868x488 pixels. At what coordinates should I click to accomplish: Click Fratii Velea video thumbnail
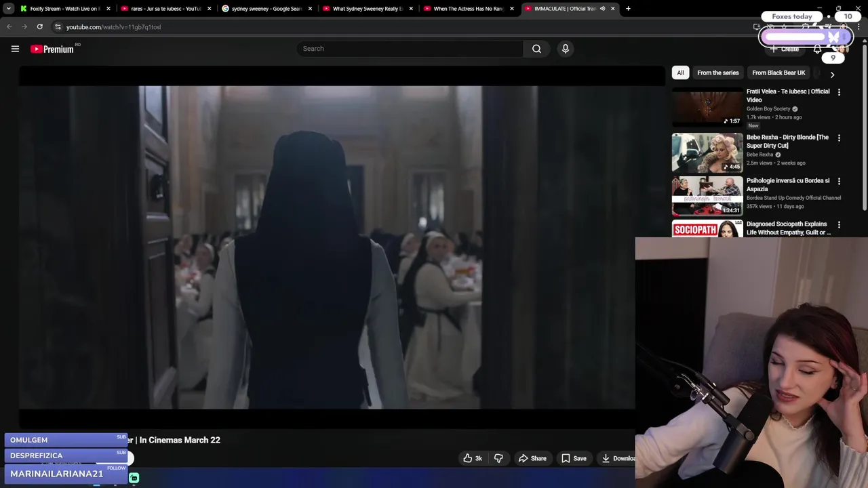click(707, 107)
